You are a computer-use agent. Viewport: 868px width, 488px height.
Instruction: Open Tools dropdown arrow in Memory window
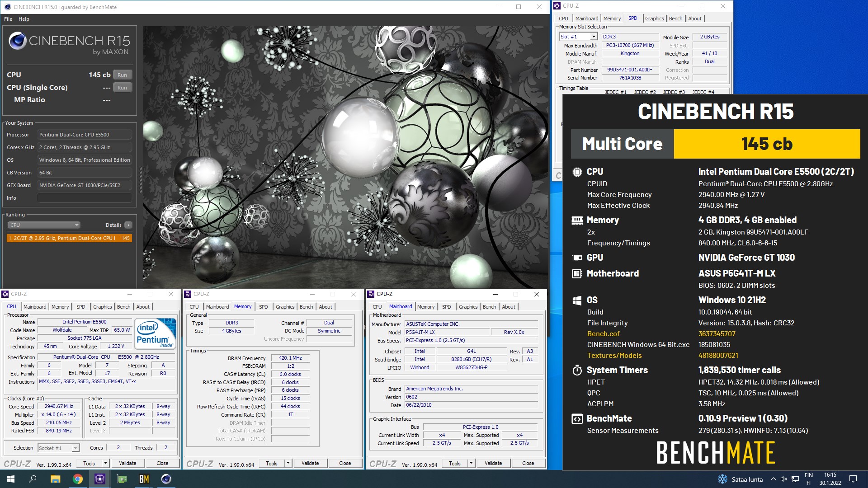coord(288,463)
